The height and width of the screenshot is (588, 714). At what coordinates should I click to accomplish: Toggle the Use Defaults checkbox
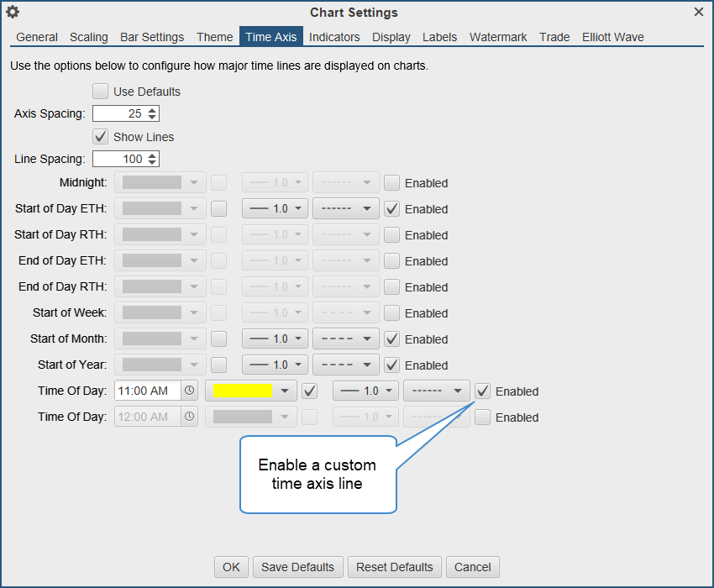coord(101,91)
